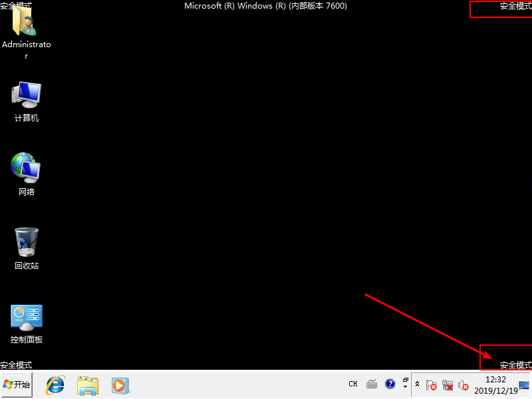Select the 计算机 (Computer) desktop icon
The width and height of the screenshot is (532, 399).
26,95
